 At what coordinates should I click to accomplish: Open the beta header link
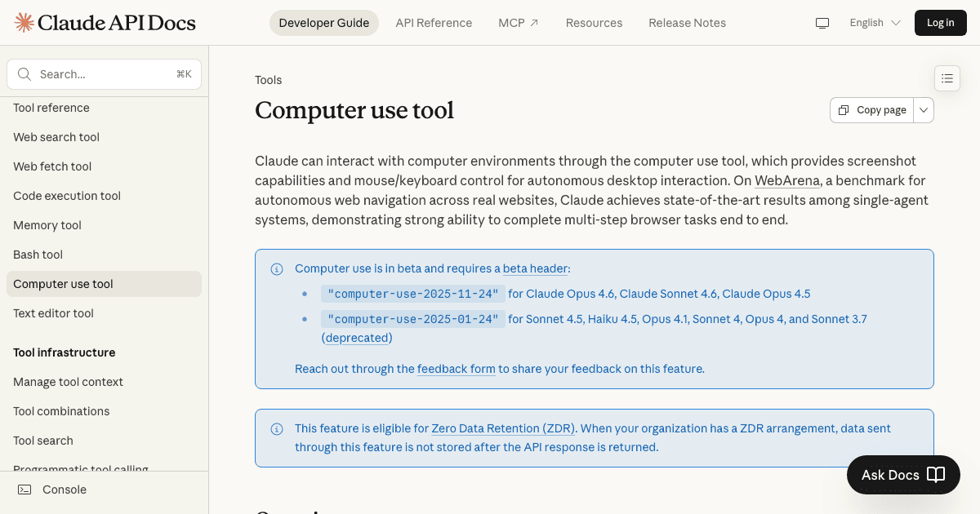pyautogui.click(x=534, y=268)
